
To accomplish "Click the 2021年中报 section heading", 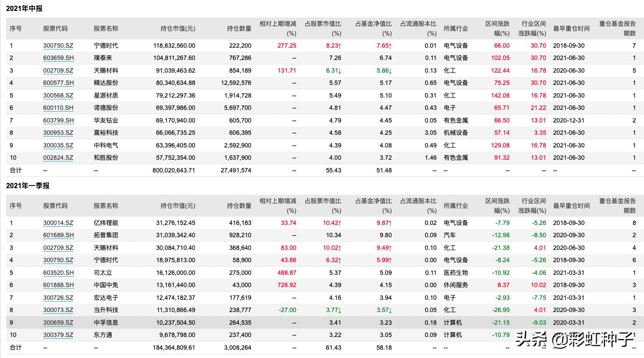I will pyautogui.click(x=24, y=8).
